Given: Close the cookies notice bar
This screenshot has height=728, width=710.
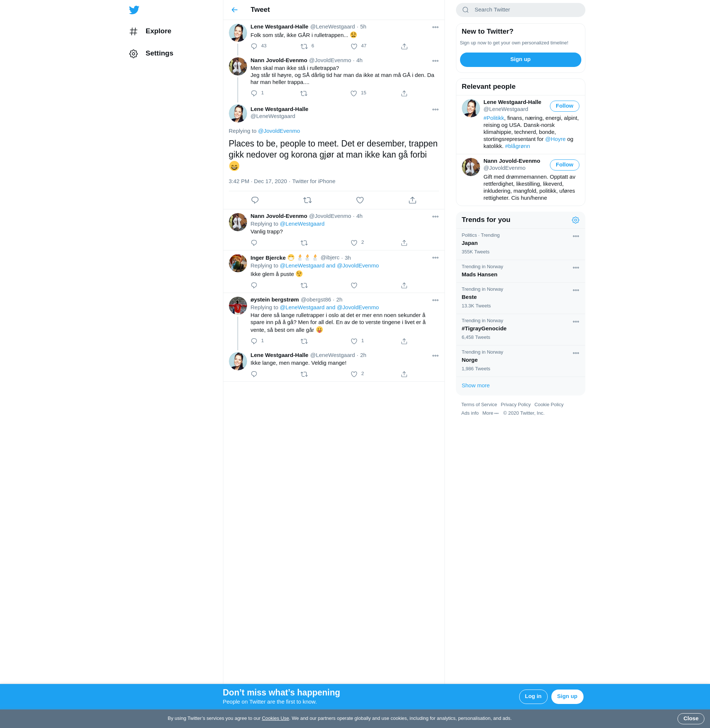Looking at the screenshot, I should coord(691,719).
